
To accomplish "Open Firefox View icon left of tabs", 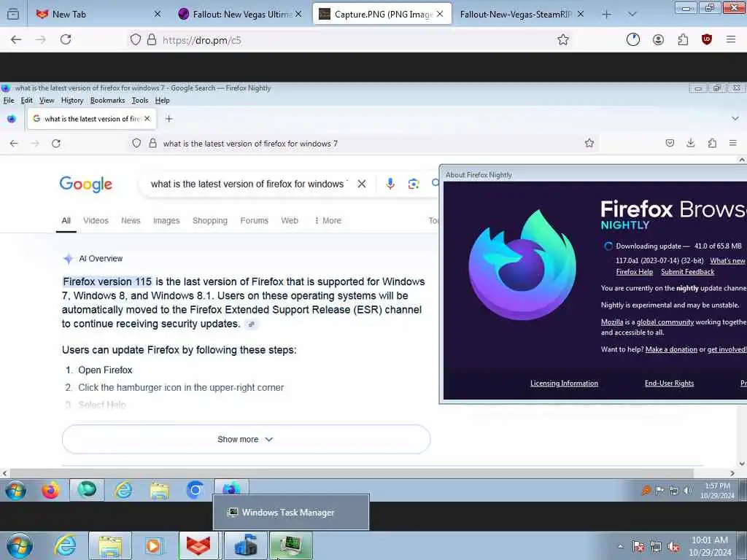I will 13,15.
